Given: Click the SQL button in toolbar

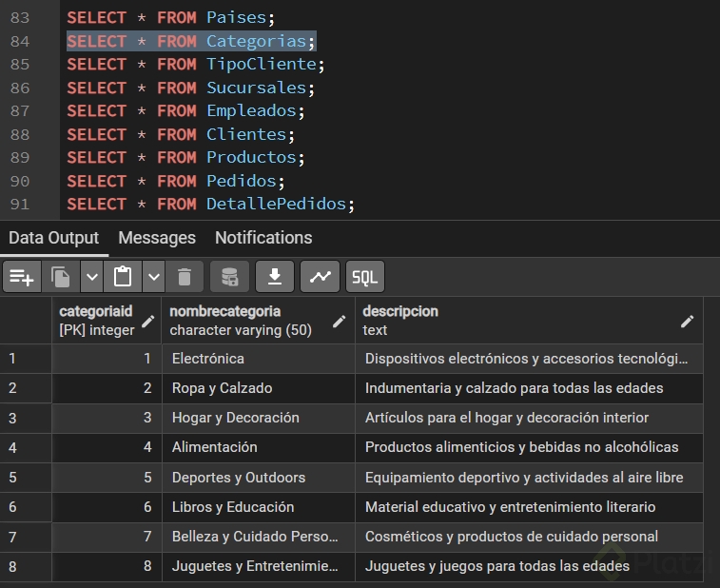Looking at the screenshot, I should pyautogui.click(x=364, y=277).
